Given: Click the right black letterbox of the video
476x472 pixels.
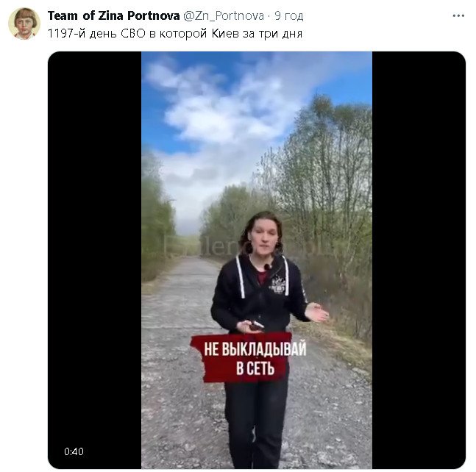Looking at the screenshot, I should point(419,260).
